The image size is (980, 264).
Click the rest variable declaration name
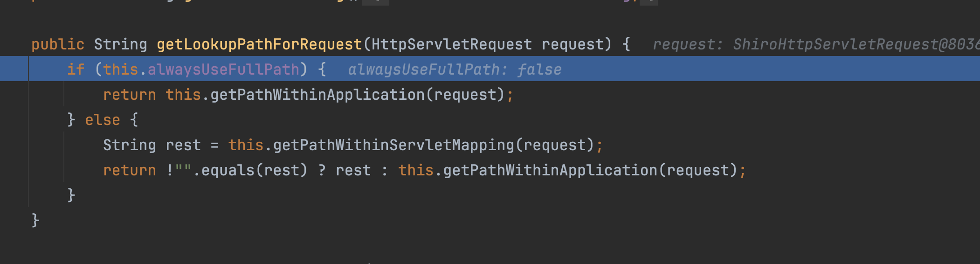point(183,145)
